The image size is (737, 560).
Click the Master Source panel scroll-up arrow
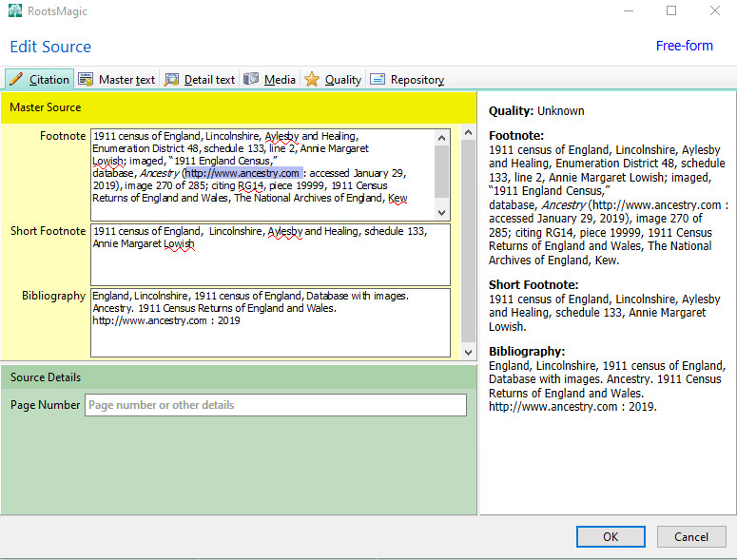[x=468, y=132]
